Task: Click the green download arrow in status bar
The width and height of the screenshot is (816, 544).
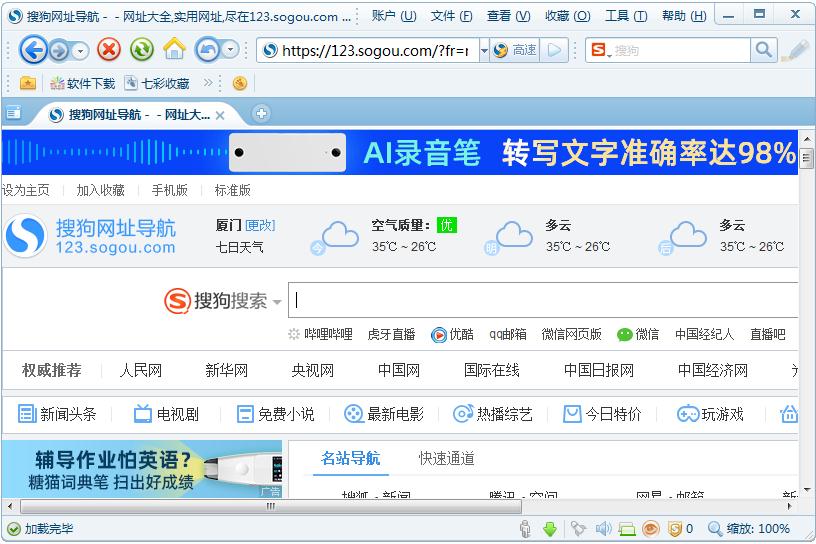Action: [x=550, y=529]
